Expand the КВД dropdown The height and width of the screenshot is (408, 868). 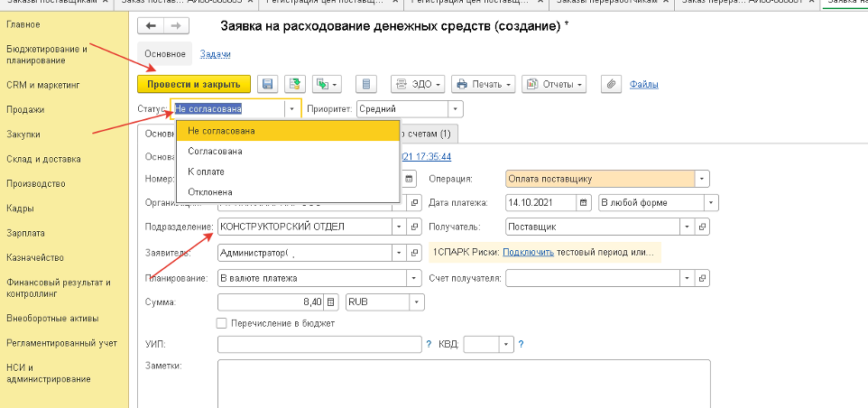click(506, 344)
